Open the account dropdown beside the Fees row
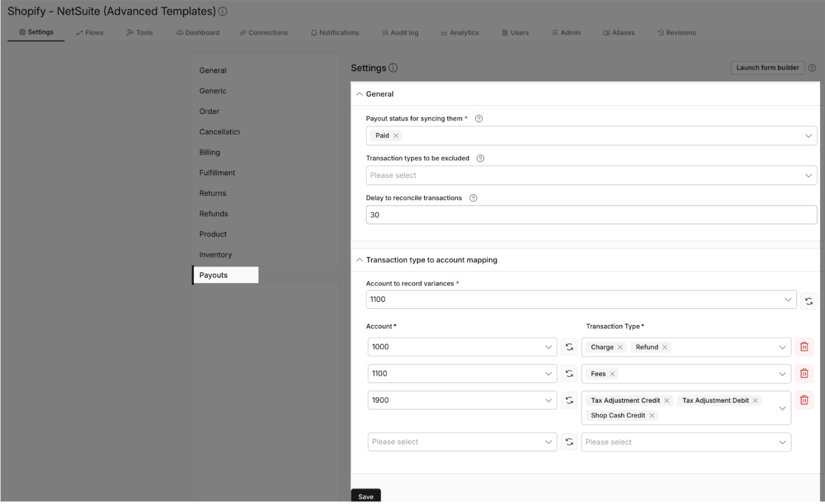825x504 pixels. pyautogui.click(x=462, y=374)
